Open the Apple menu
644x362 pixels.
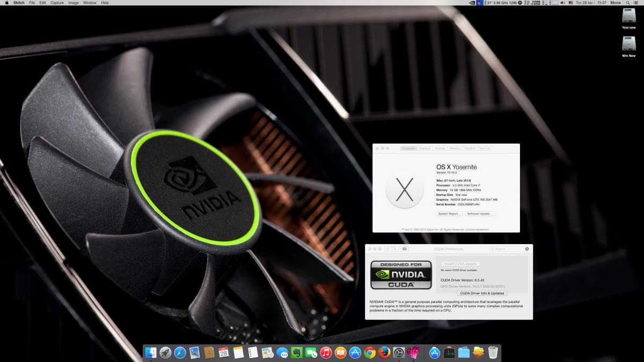(6, 3)
